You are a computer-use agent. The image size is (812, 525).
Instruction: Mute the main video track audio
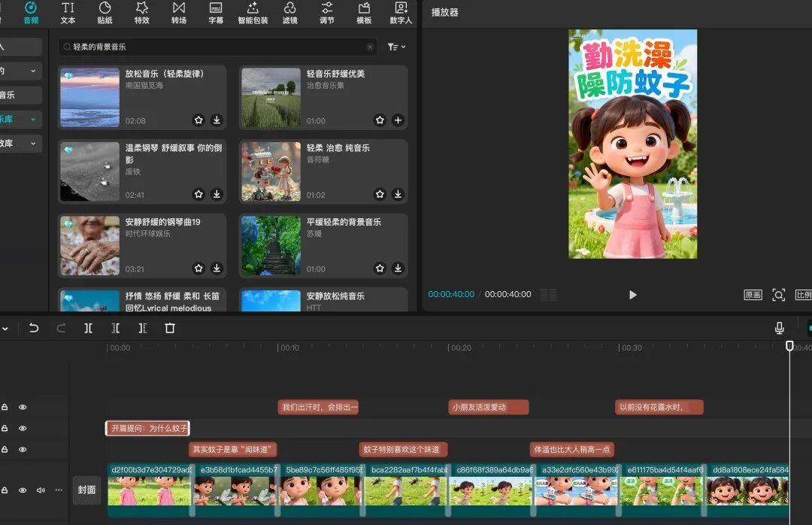point(41,490)
